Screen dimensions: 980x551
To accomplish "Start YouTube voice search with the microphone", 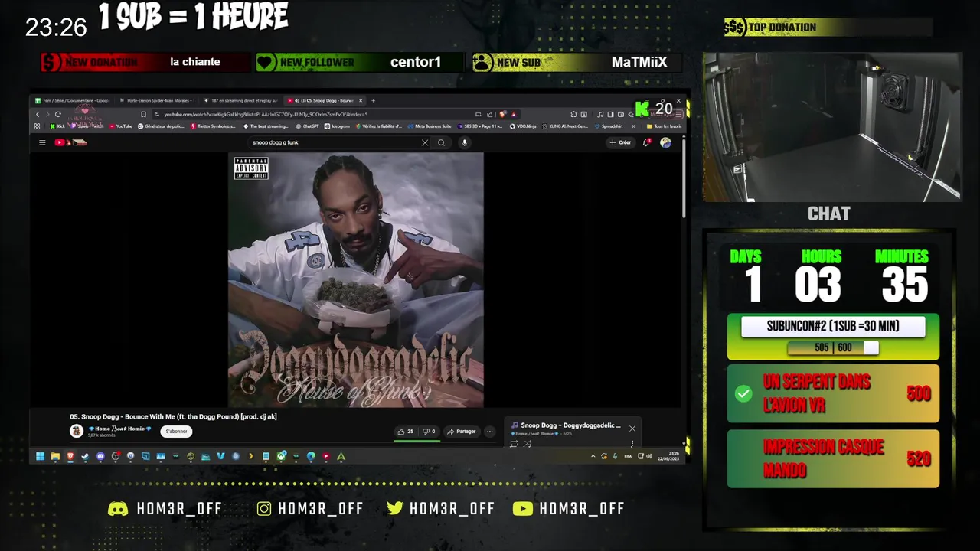I will point(464,142).
